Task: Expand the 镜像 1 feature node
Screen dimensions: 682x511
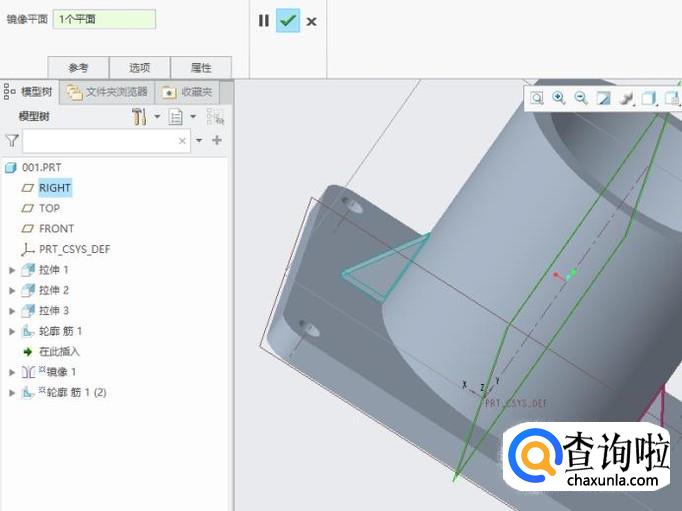Action: (12, 372)
